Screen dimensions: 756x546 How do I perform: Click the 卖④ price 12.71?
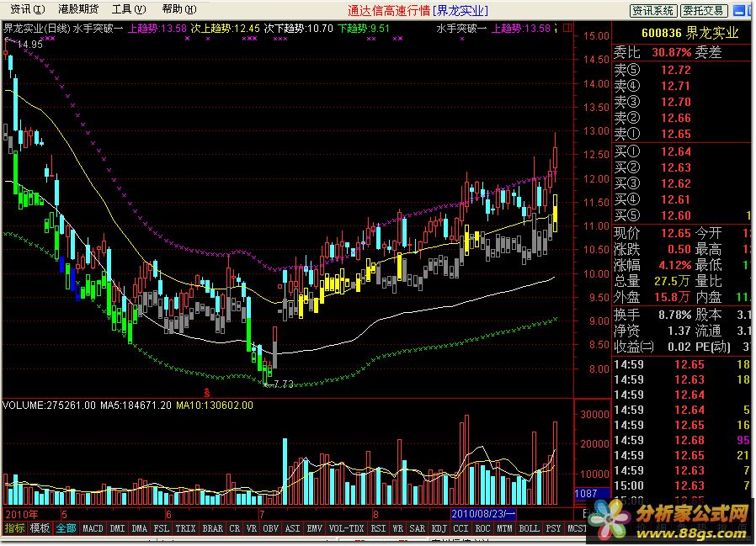(x=676, y=86)
